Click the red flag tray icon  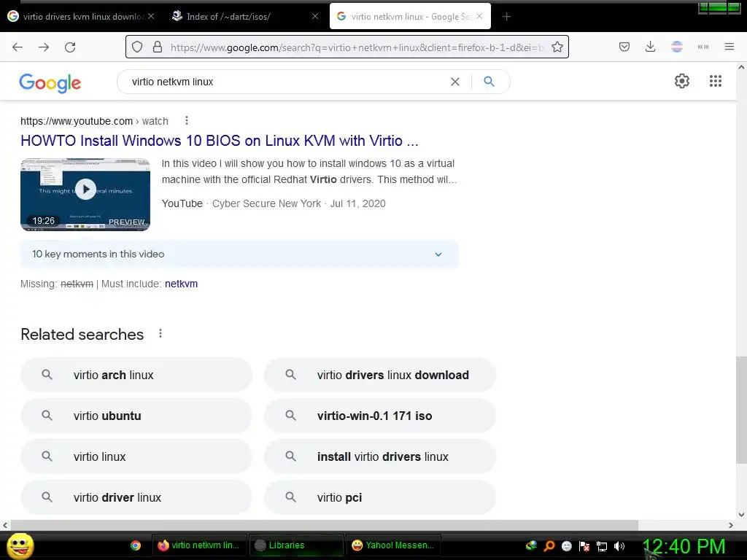(584, 546)
